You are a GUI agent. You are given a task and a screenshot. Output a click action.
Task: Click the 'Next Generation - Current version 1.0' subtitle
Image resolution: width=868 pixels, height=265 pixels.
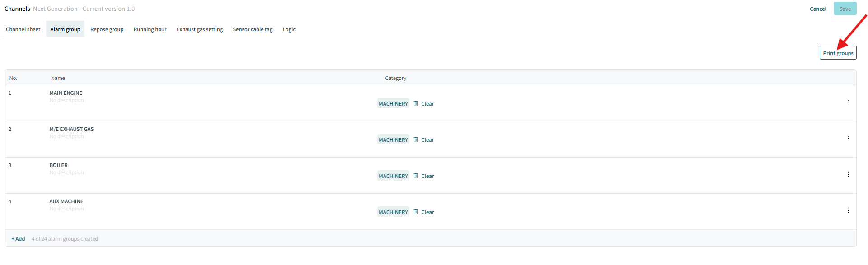tap(84, 9)
